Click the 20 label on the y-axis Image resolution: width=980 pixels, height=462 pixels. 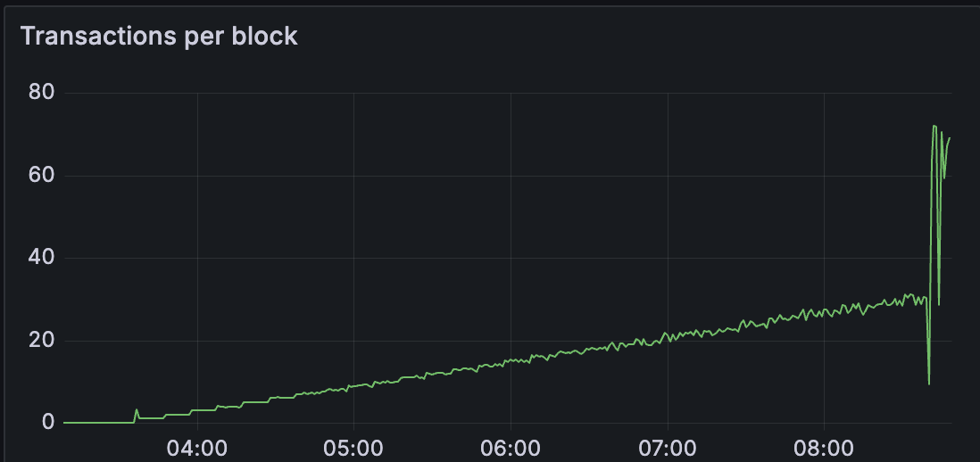tap(42, 341)
